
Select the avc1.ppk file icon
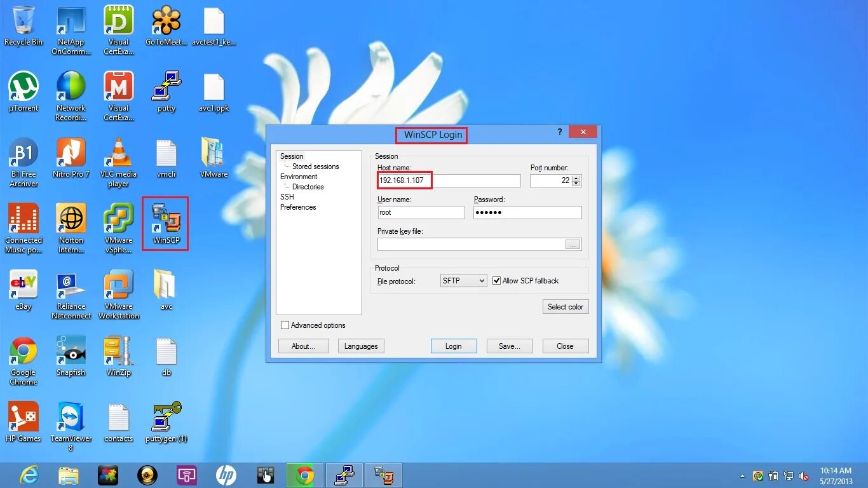[214, 92]
